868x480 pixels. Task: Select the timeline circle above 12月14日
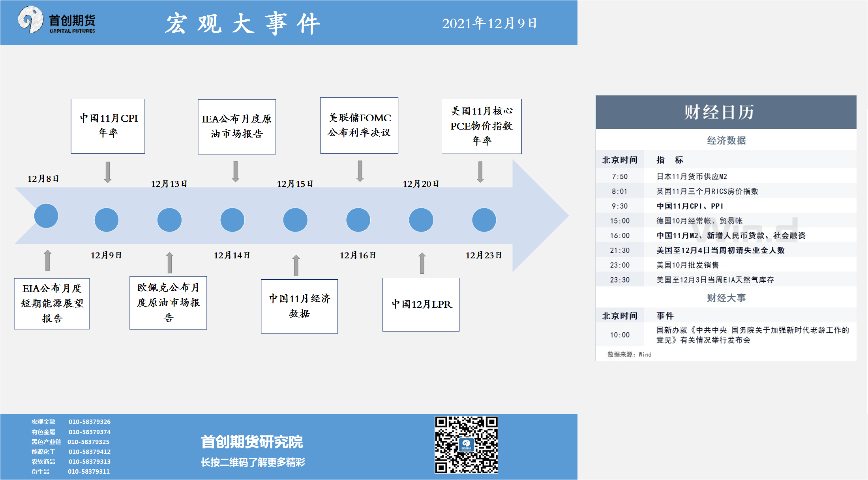pyautogui.click(x=232, y=220)
